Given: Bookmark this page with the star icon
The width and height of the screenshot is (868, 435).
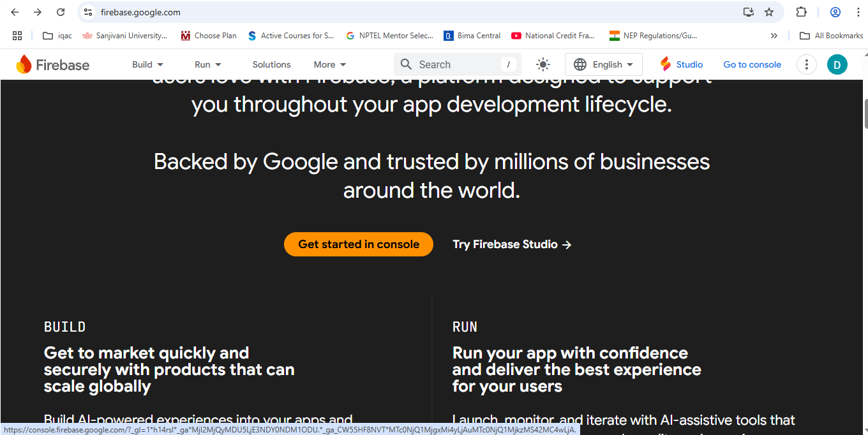Looking at the screenshot, I should 769,12.
